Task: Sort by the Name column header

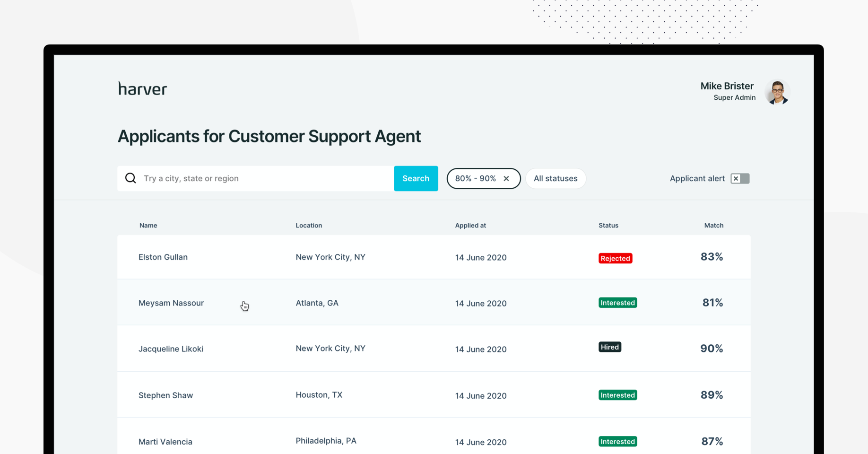Action: click(x=148, y=226)
